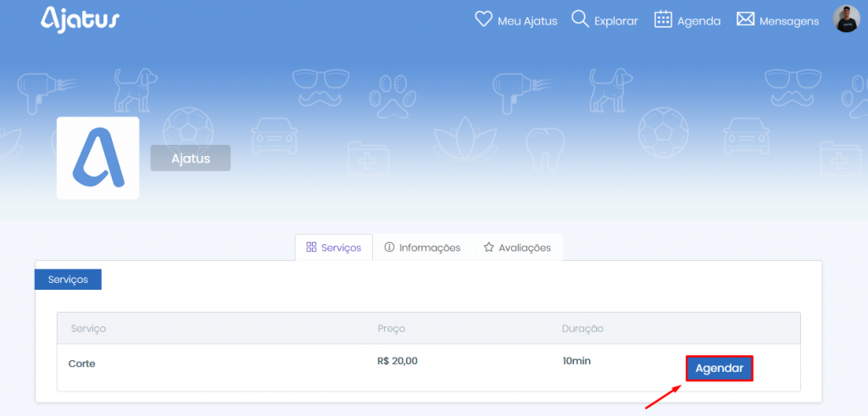Switch to the Avaliações tab
The width and height of the screenshot is (868, 416).
click(x=517, y=247)
